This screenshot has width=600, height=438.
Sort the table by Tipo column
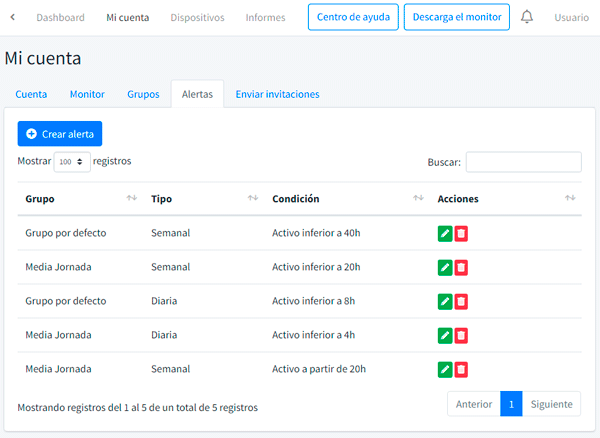pyautogui.click(x=253, y=199)
